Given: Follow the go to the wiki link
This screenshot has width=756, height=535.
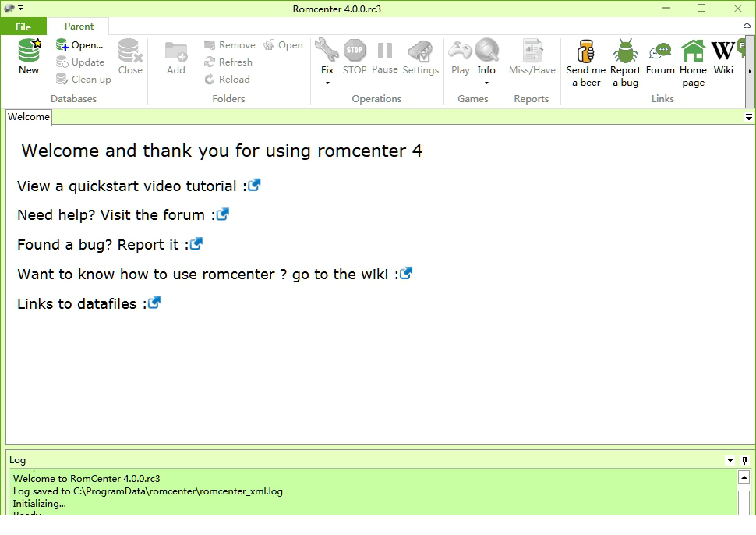Looking at the screenshot, I should tap(406, 274).
